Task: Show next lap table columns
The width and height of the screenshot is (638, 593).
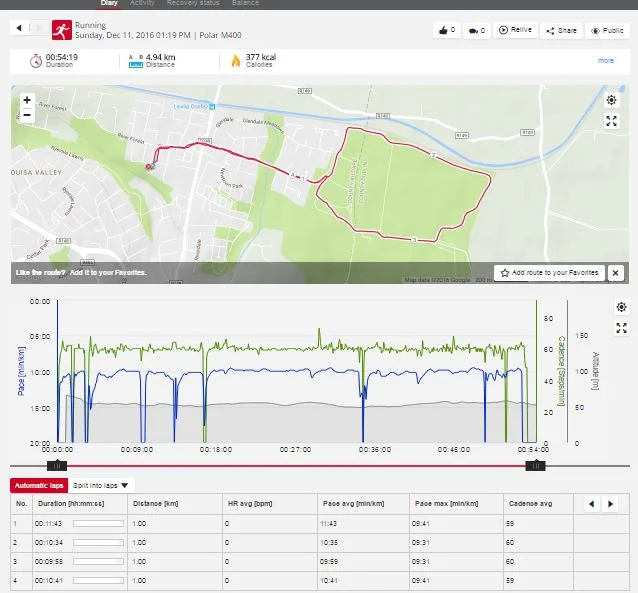Action: 610,504
